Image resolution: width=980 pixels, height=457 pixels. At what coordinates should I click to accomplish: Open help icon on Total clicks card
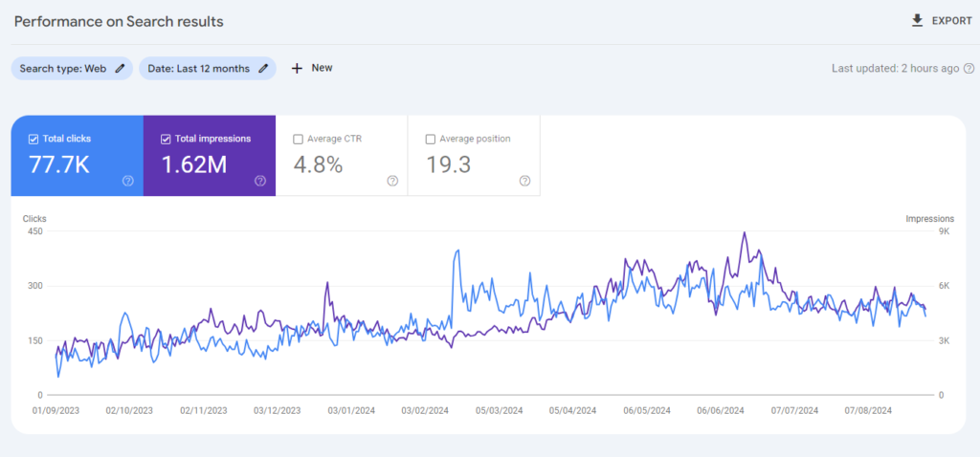(x=128, y=181)
